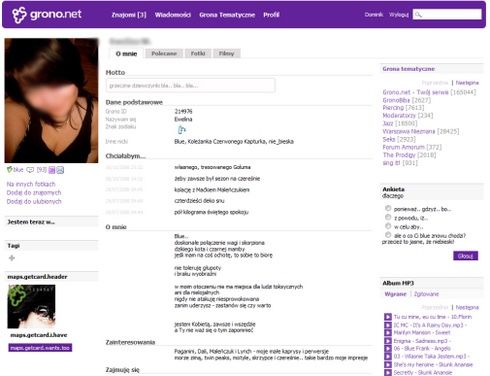
Task: Click the purple calendar icon under photo
Action: point(52,170)
